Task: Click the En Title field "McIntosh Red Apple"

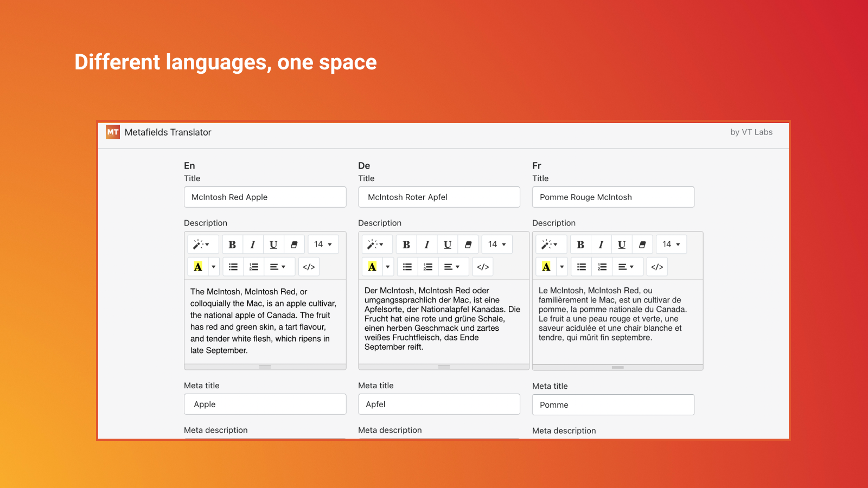Action: (265, 197)
